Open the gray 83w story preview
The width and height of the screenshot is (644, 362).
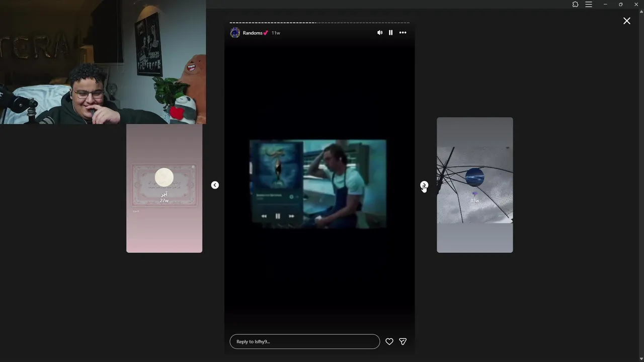(x=474, y=185)
